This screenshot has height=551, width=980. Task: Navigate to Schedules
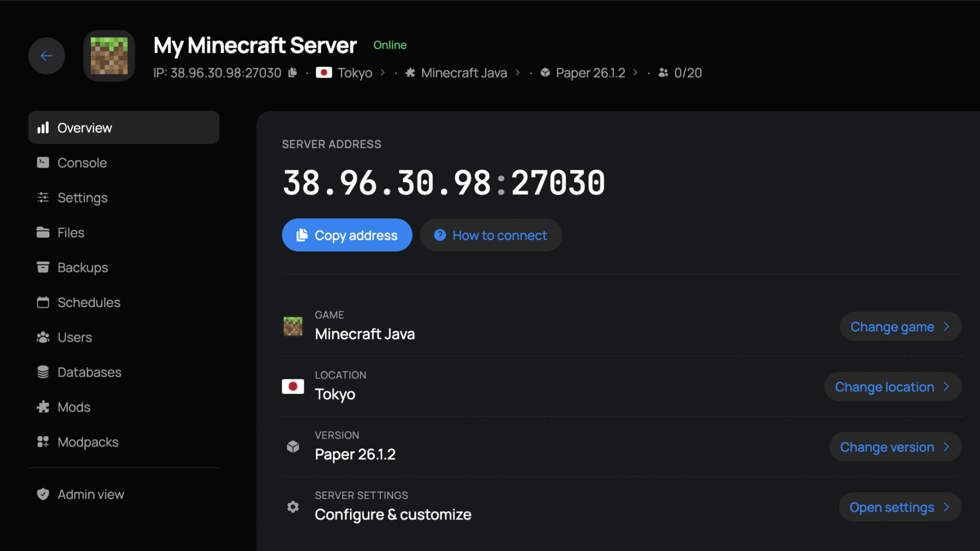pos(124,302)
